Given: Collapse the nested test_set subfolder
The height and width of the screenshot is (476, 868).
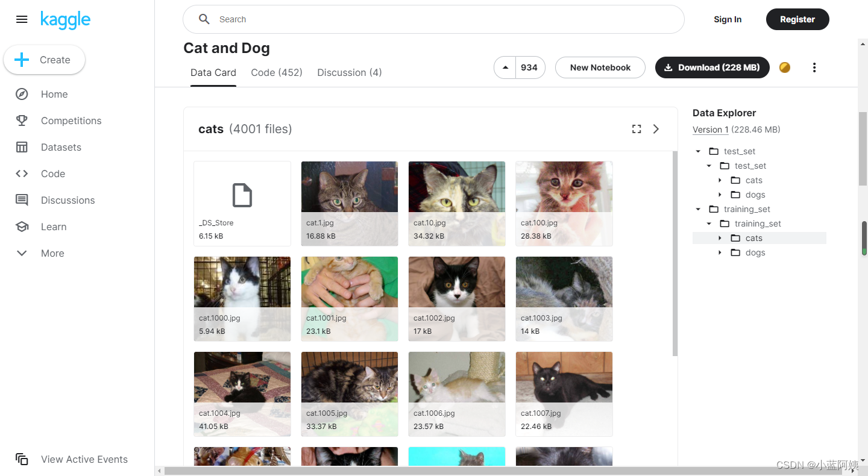Looking at the screenshot, I should 709,166.
